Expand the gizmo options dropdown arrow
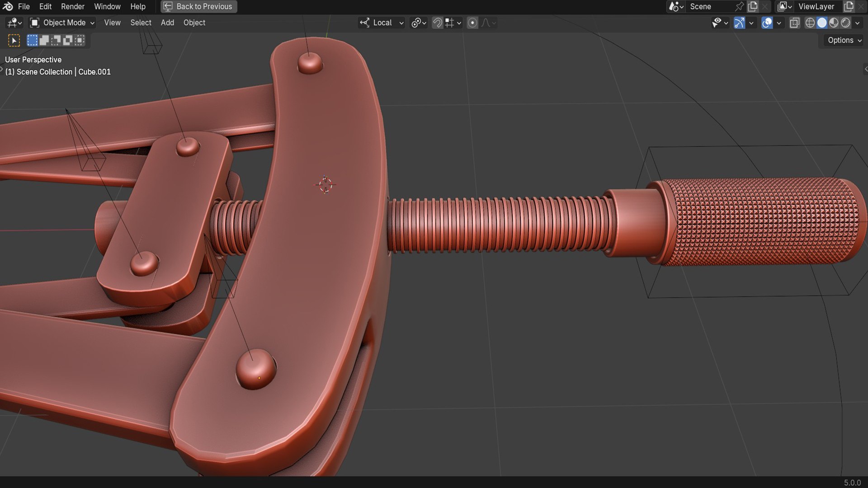Viewport: 868px width, 488px height. tap(751, 23)
